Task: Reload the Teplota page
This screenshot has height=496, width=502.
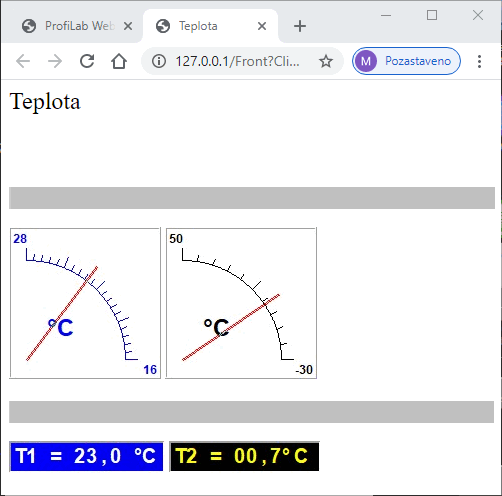Action: [x=87, y=61]
